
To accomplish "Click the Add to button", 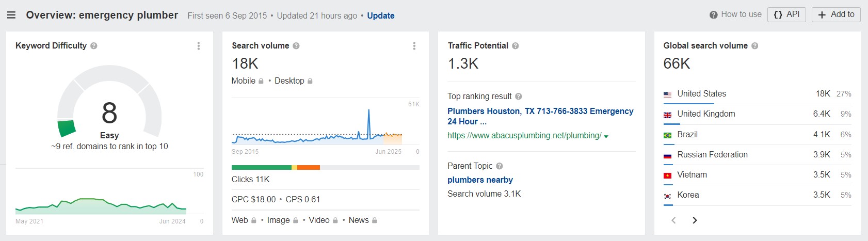I will [x=836, y=14].
